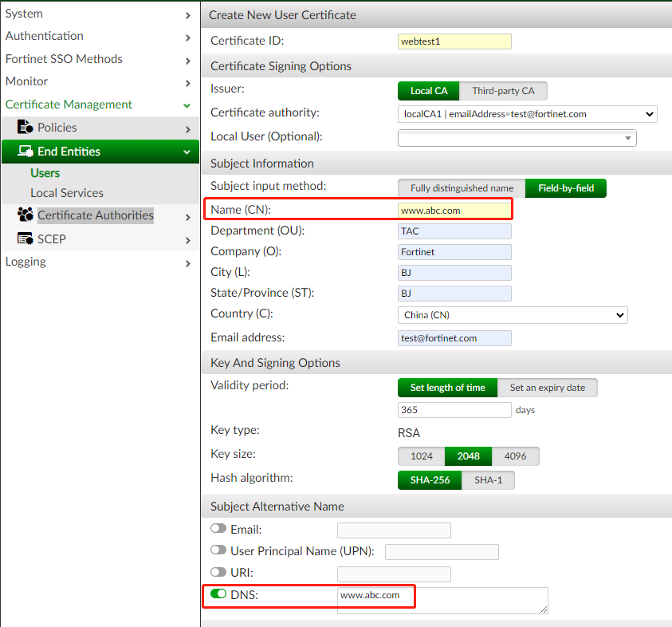Click the Policies document icon in sidebar
This screenshot has width=672, height=627.
tap(25, 128)
